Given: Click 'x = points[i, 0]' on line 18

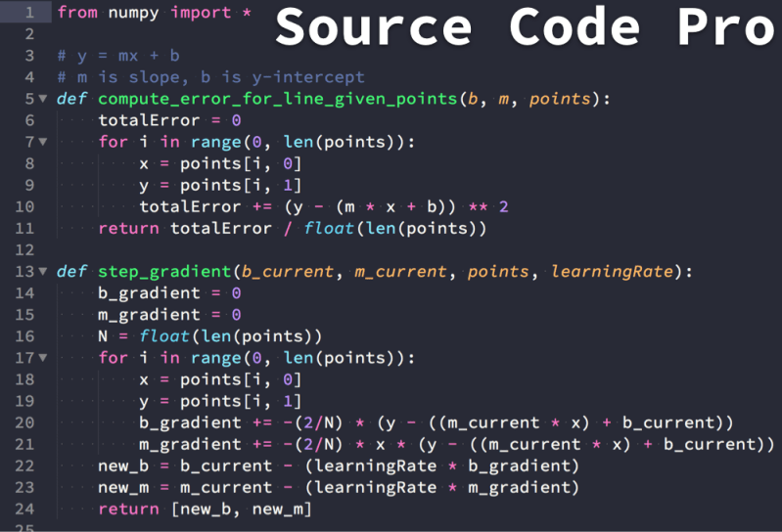Looking at the screenshot, I should tap(220, 379).
